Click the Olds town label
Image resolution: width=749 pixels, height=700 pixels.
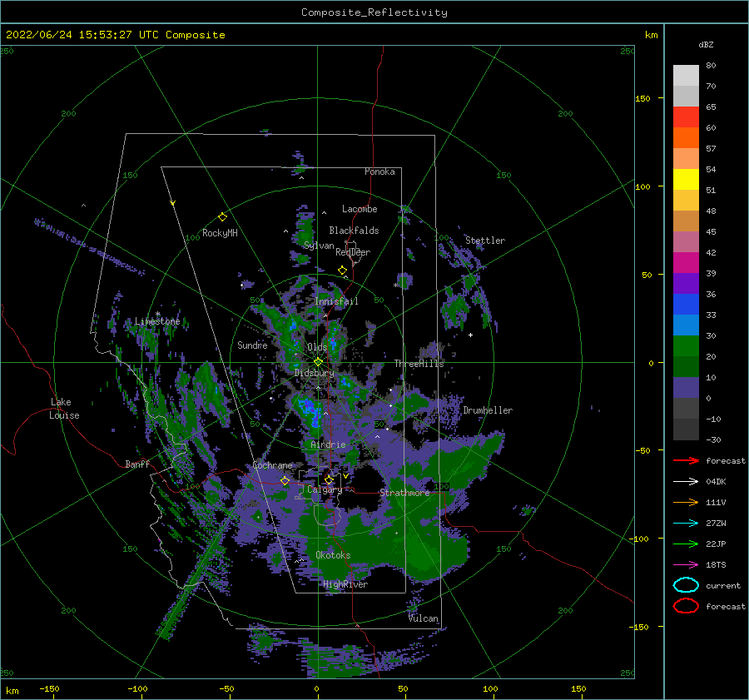click(x=317, y=347)
